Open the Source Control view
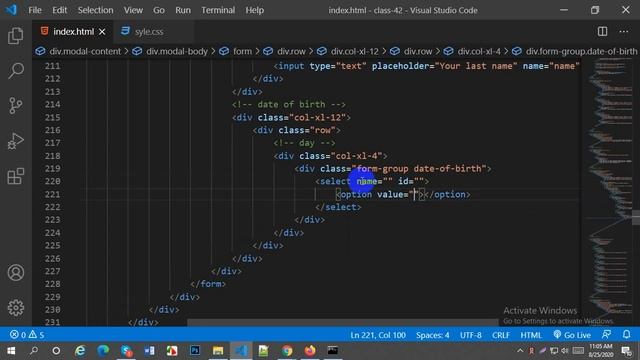The image size is (640, 360). pos(16,105)
